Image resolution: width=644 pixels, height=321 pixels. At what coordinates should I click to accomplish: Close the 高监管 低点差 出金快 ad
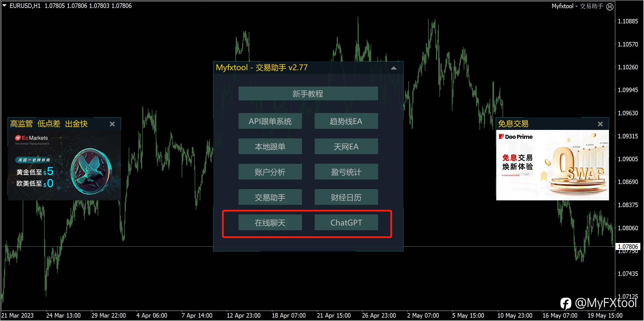112,124
